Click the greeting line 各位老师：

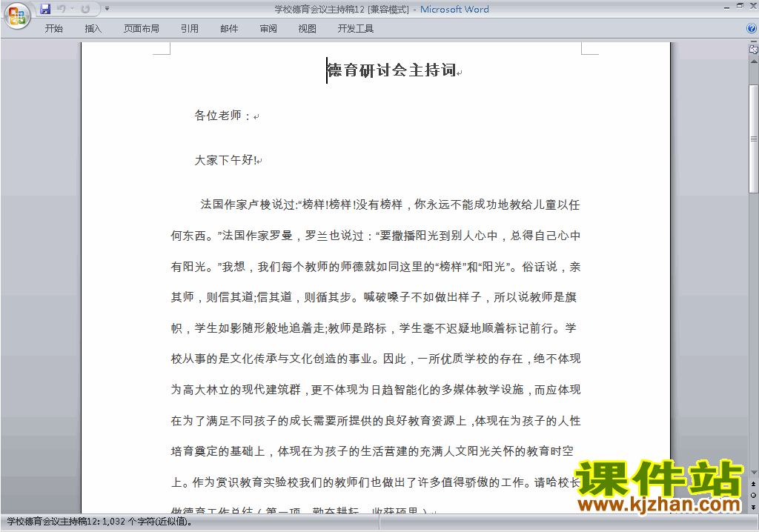(x=223, y=115)
